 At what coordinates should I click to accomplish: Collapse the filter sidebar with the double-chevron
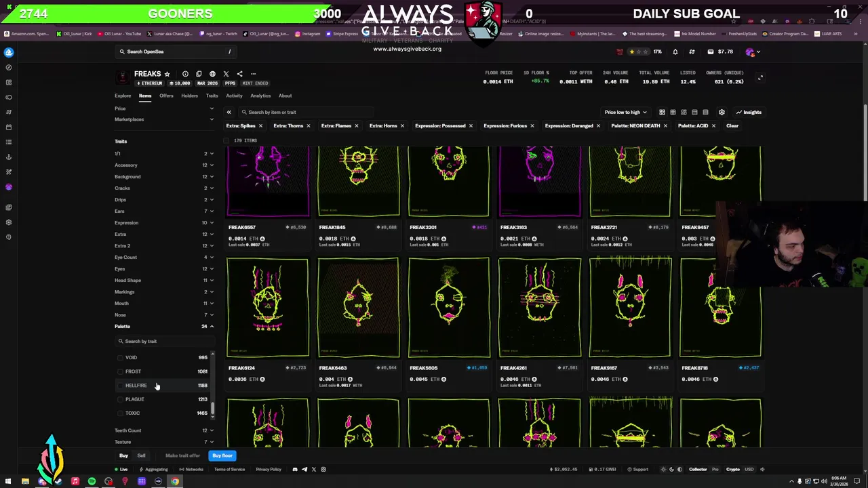click(229, 112)
